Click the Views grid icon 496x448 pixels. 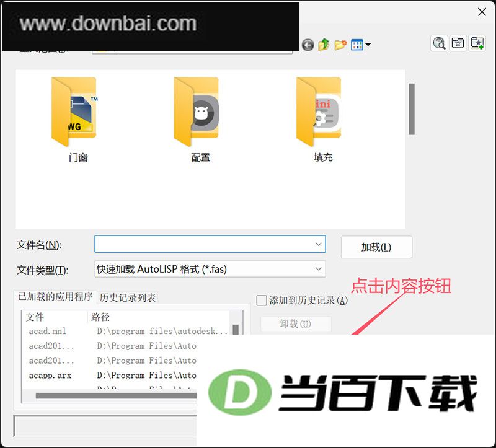[x=357, y=45]
